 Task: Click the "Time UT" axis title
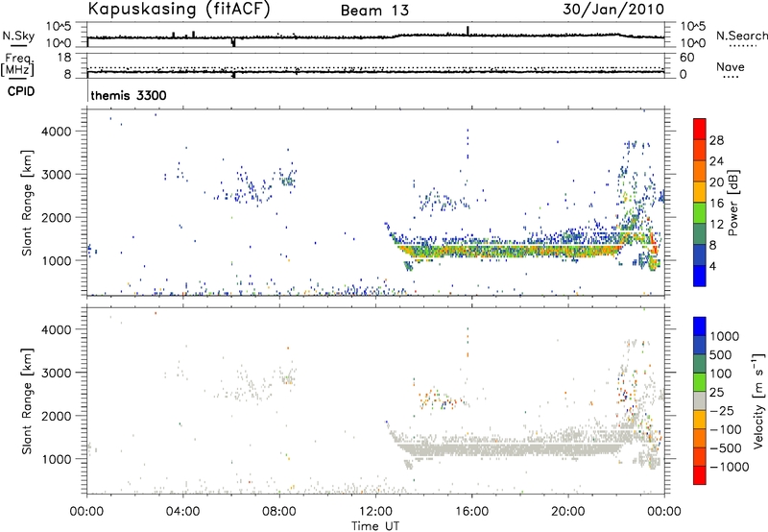pyautogui.click(x=375, y=526)
